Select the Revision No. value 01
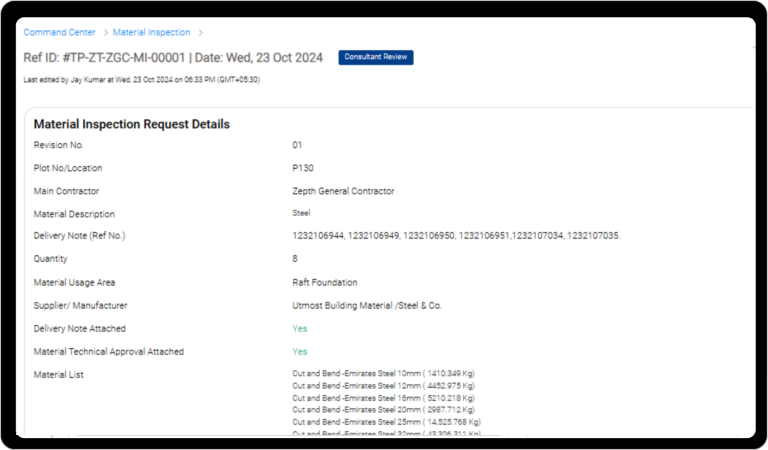This screenshot has width=768, height=450. (x=297, y=145)
